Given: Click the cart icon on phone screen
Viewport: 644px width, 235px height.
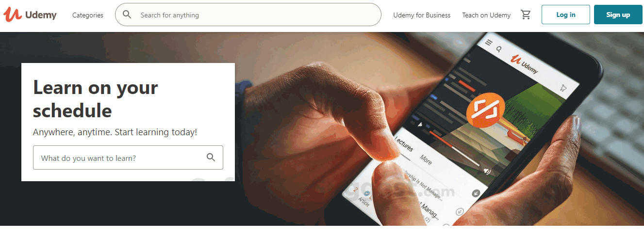Looking at the screenshot, I should click(x=563, y=88).
